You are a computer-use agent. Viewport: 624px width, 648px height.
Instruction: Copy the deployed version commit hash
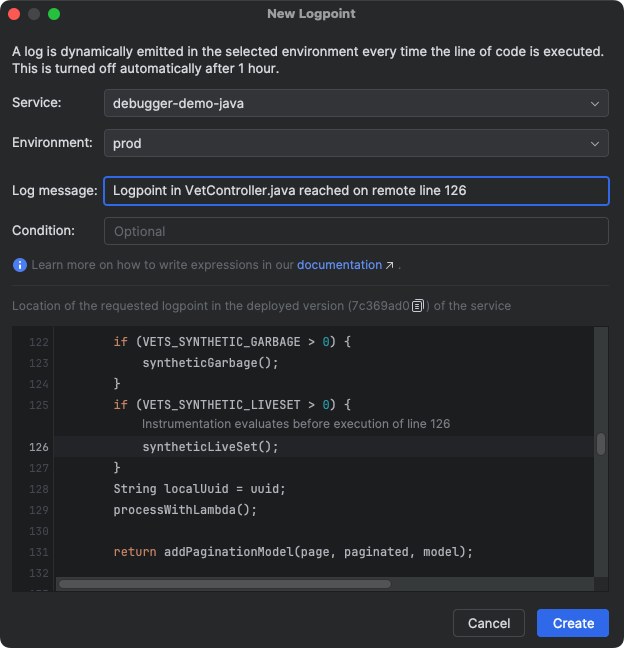click(418, 306)
